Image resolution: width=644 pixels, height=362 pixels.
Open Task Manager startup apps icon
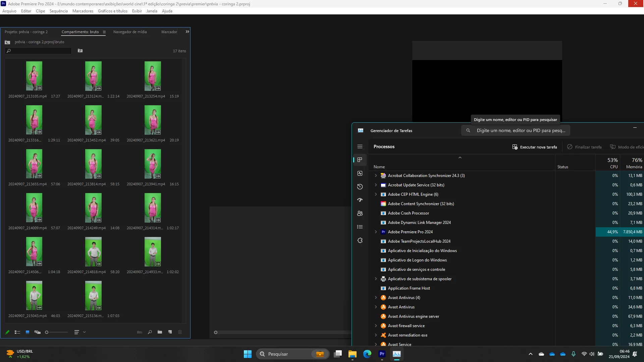coord(360,200)
